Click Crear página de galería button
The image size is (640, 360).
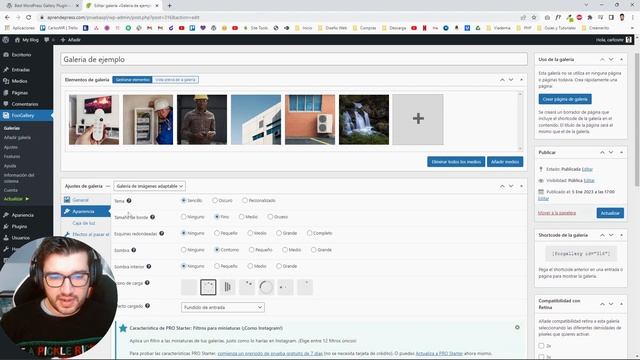565,99
